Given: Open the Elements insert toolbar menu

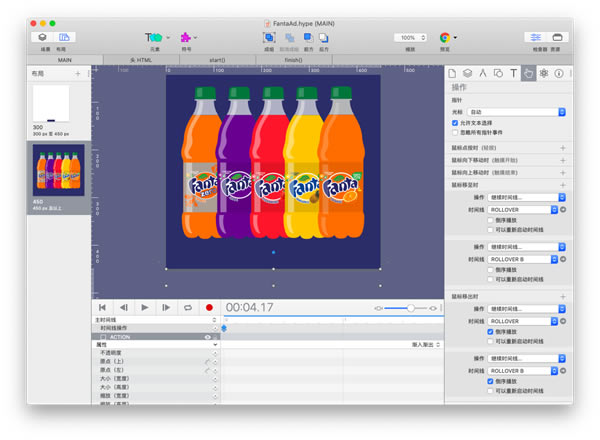Looking at the screenshot, I should point(155,38).
